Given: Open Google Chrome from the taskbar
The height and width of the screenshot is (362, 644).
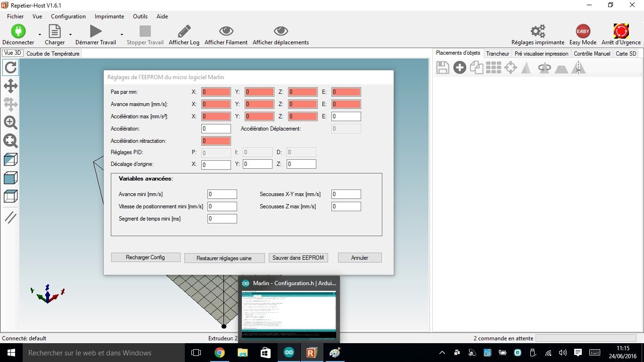Looking at the screenshot, I should pyautogui.click(x=219, y=353).
